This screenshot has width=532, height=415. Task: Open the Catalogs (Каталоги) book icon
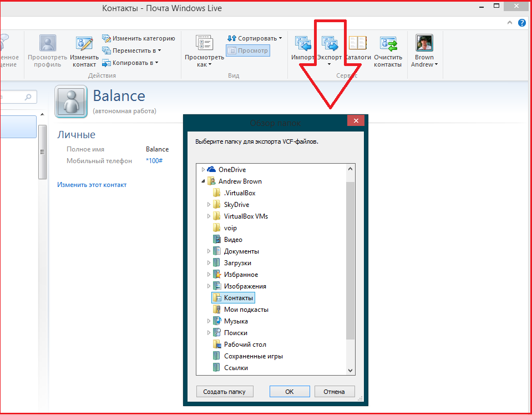coord(358,43)
